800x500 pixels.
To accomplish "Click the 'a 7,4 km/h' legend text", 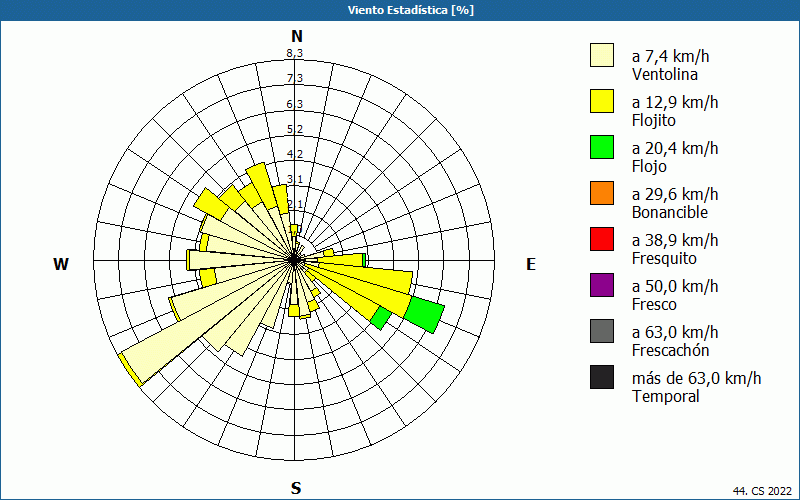I will pyautogui.click(x=670, y=56).
